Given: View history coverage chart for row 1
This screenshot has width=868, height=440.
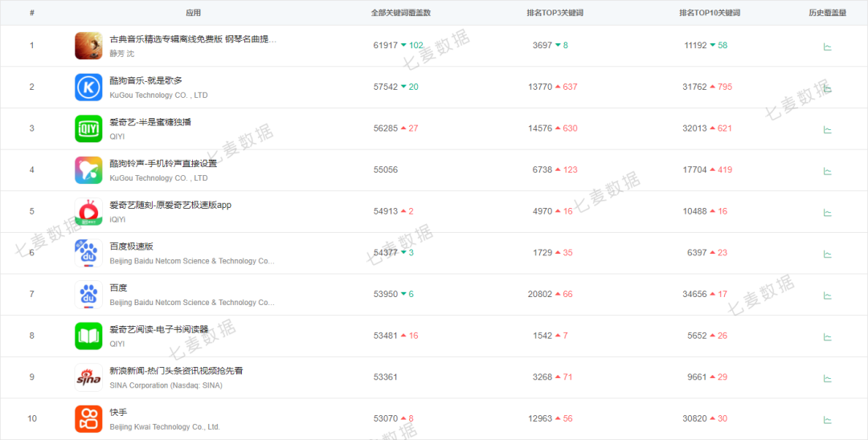Looking at the screenshot, I should pos(828,47).
